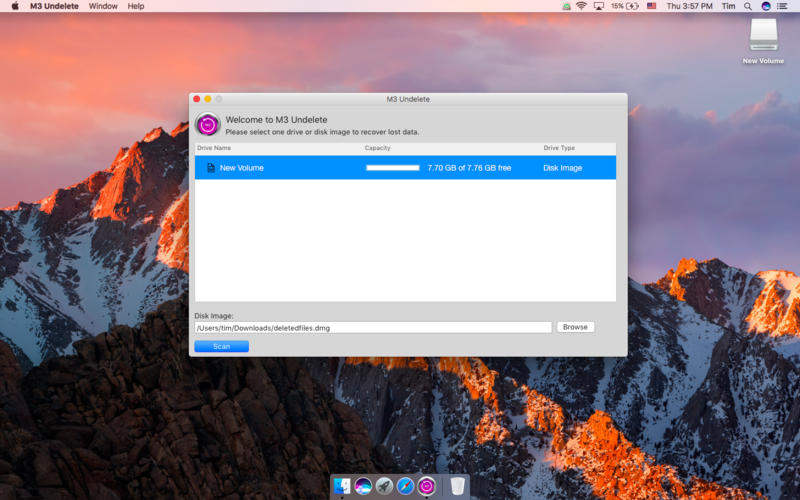Click the disk image icon beside New Volume
800x500 pixels.
point(211,168)
